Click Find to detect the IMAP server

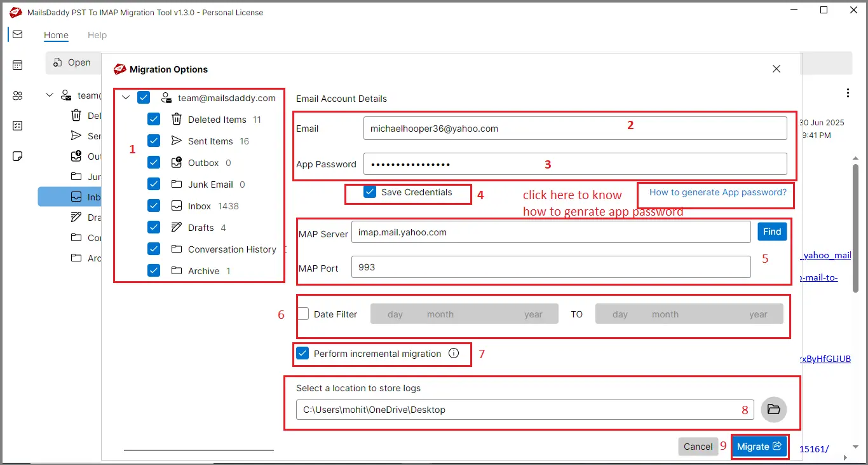(x=771, y=232)
